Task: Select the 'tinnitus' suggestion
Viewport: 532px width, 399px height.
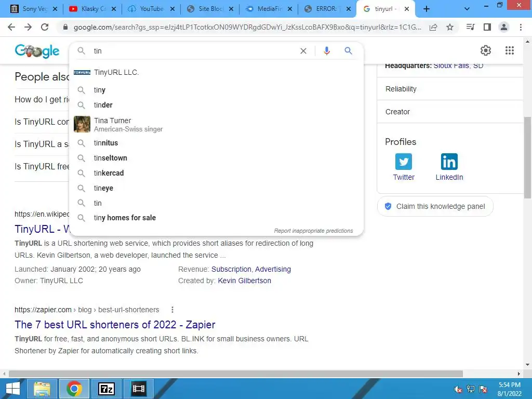Action: pos(216,143)
